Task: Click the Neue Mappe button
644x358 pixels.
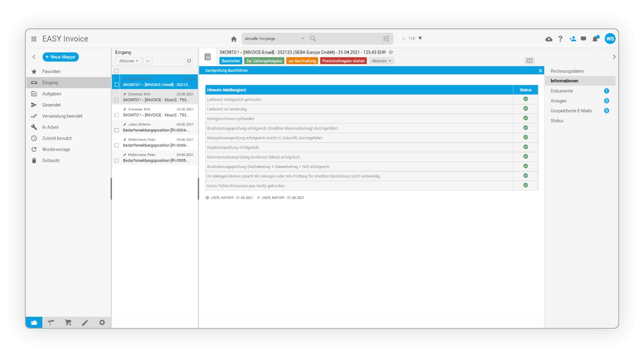Action: 61,57
